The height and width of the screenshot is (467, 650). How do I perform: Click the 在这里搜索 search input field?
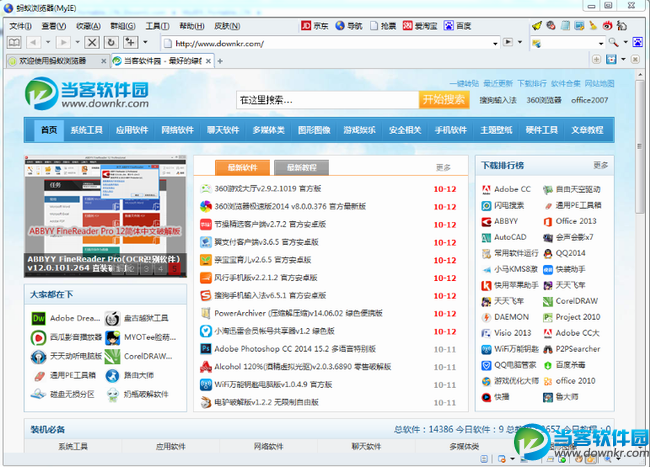(x=327, y=100)
